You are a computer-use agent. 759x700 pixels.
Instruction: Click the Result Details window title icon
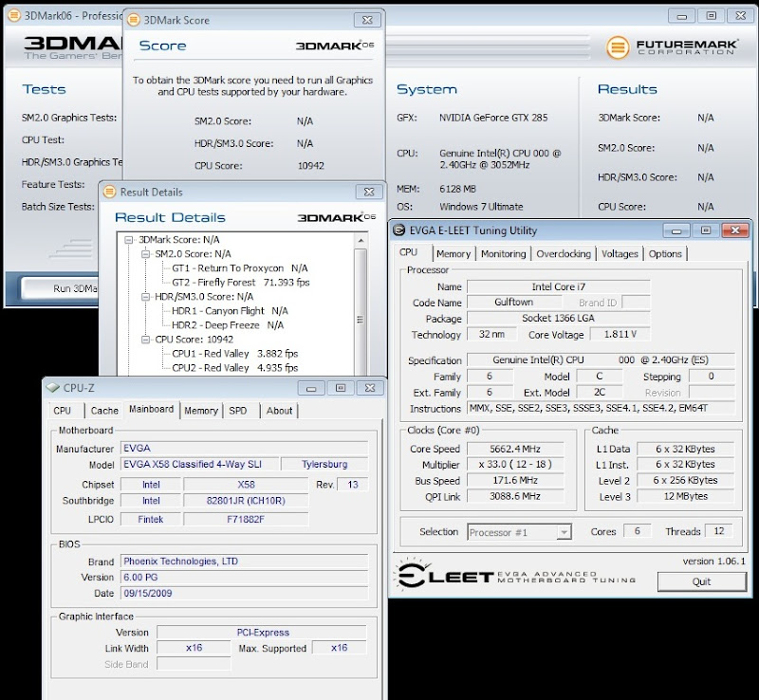tap(109, 192)
